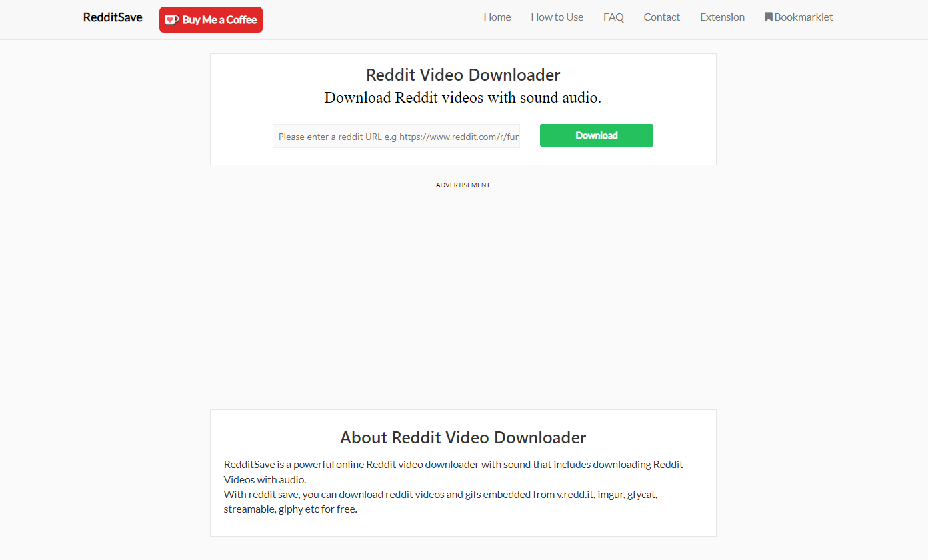Click the Bookmarklet link text
The image size is (928, 560).
point(803,17)
